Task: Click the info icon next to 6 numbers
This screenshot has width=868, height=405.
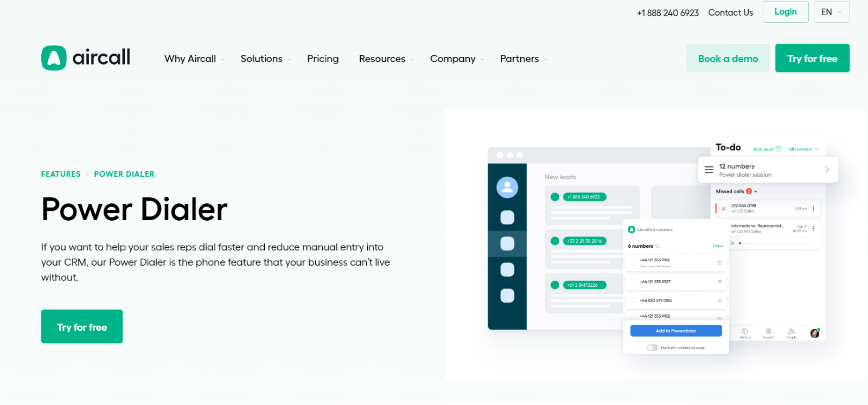Action: pos(658,246)
